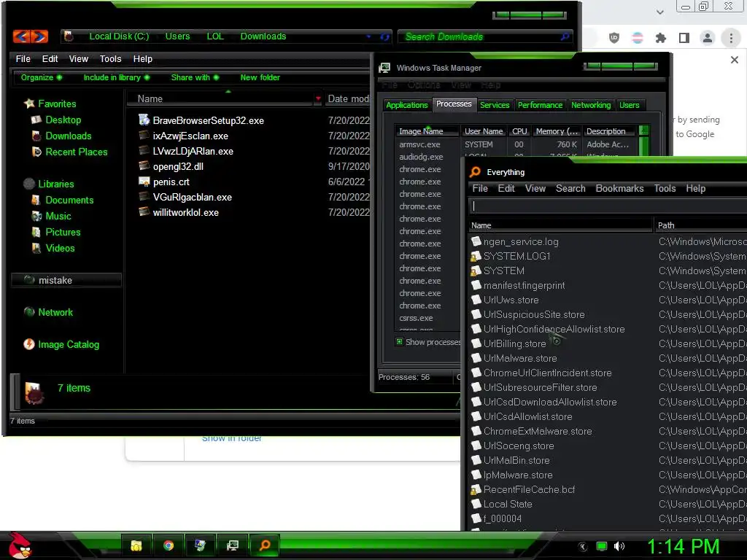
Task: Click the search magnifier in Search Downloads box
Action: pyautogui.click(x=565, y=36)
